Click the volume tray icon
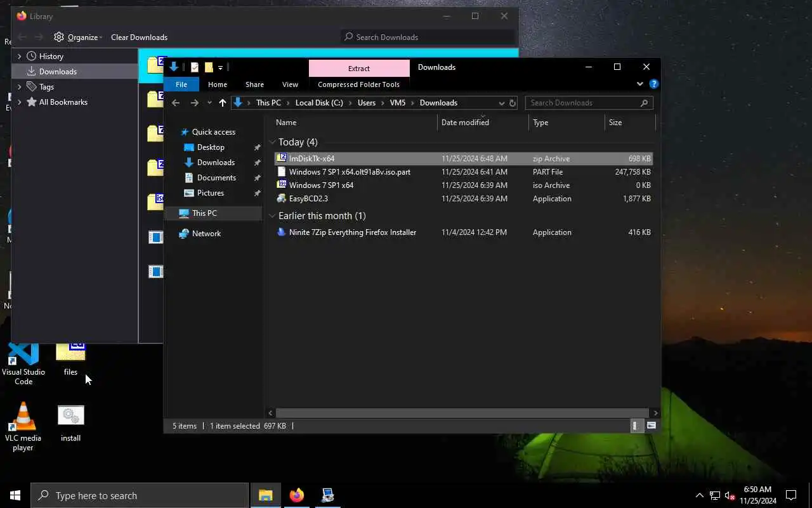Viewport: 812px width, 508px height. click(x=730, y=495)
